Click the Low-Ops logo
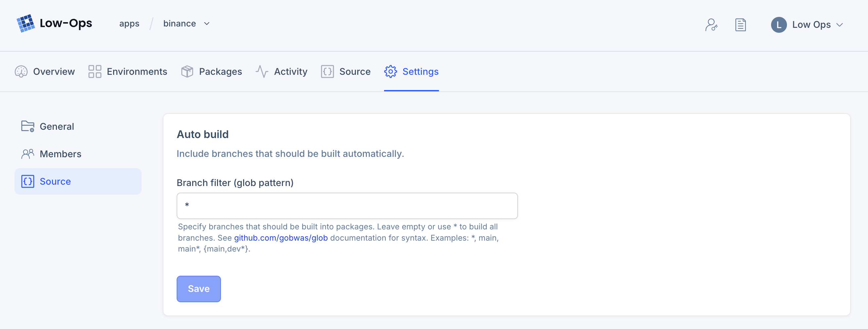 coord(55,23)
